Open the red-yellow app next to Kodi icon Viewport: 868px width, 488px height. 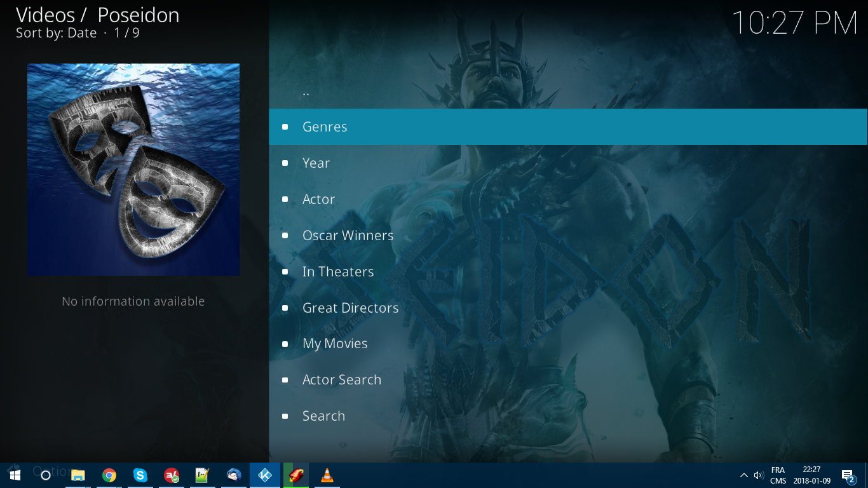tap(296, 475)
